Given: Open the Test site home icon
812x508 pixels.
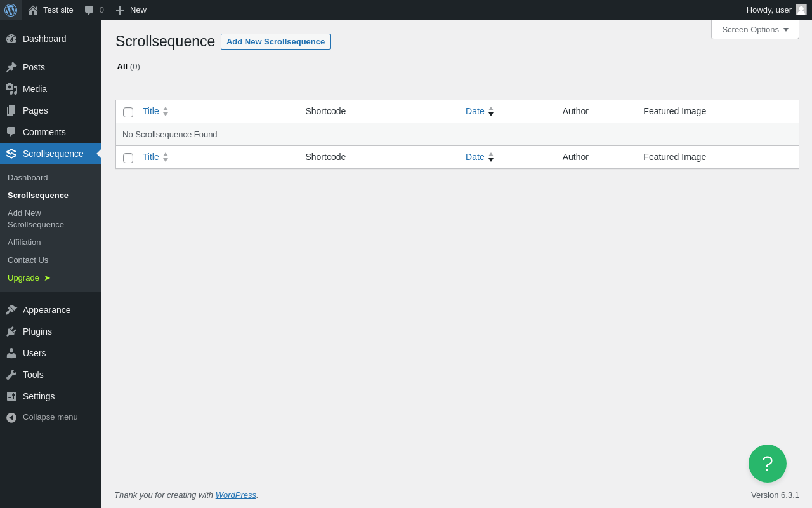Looking at the screenshot, I should click(33, 10).
